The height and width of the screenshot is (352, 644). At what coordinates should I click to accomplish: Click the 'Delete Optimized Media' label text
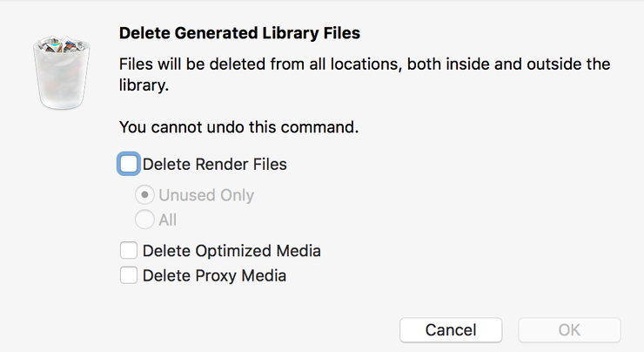pyautogui.click(x=231, y=251)
